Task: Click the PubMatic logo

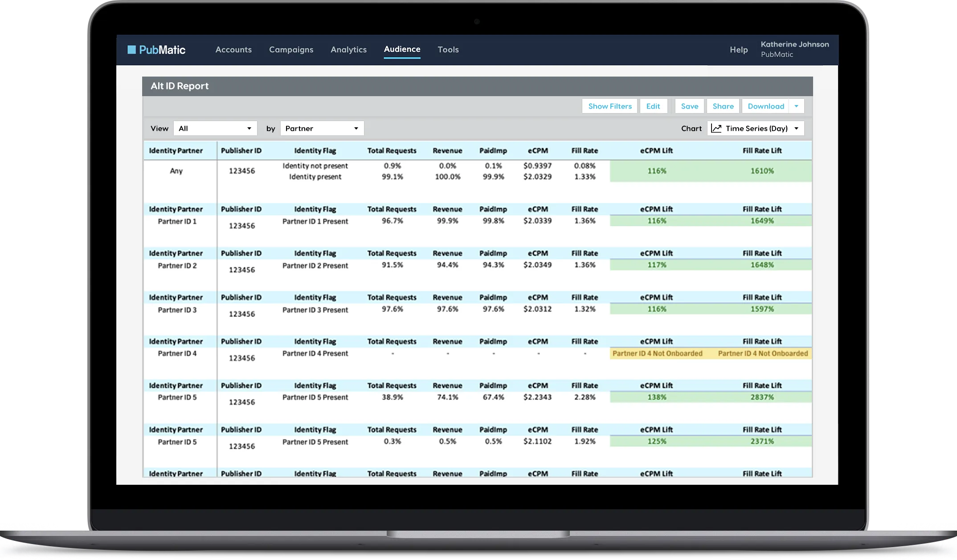Action: pos(156,50)
